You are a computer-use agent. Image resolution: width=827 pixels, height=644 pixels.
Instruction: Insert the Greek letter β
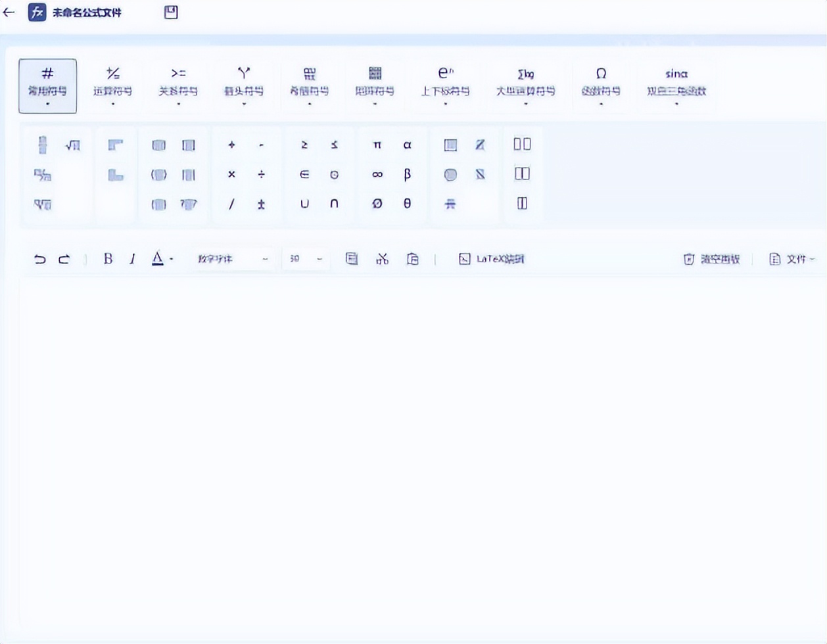click(407, 175)
